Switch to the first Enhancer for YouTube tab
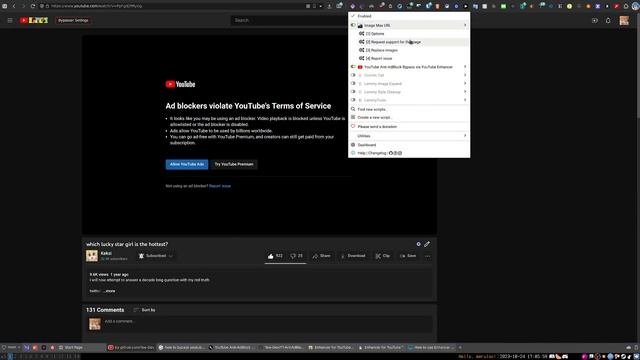 pos(331,348)
